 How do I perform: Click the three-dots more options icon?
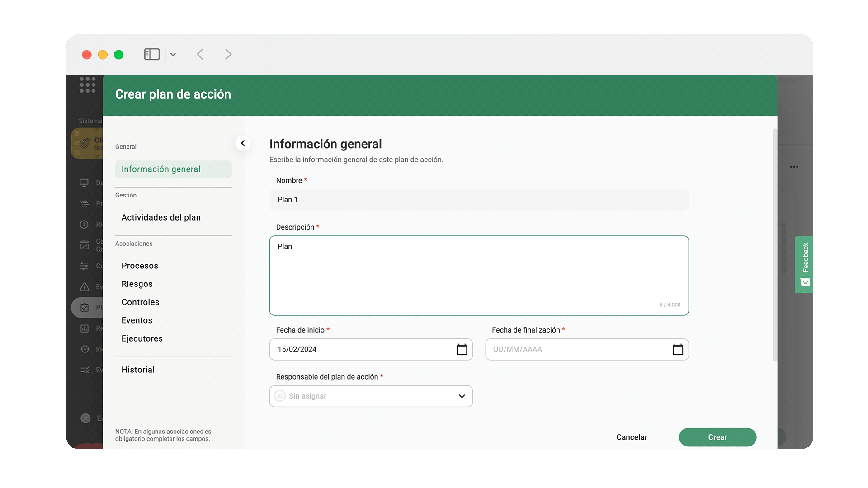(794, 167)
